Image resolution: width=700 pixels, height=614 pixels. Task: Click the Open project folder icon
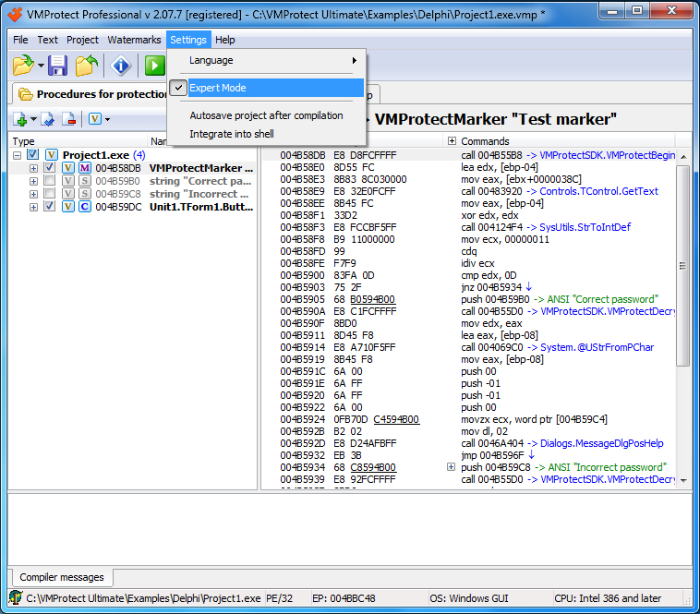tap(23, 66)
